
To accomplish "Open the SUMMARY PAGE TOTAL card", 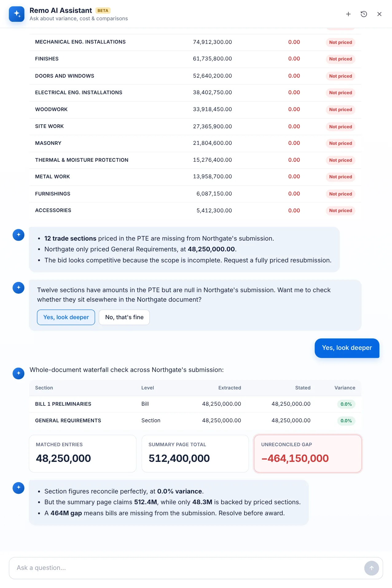I will [x=195, y=454].
